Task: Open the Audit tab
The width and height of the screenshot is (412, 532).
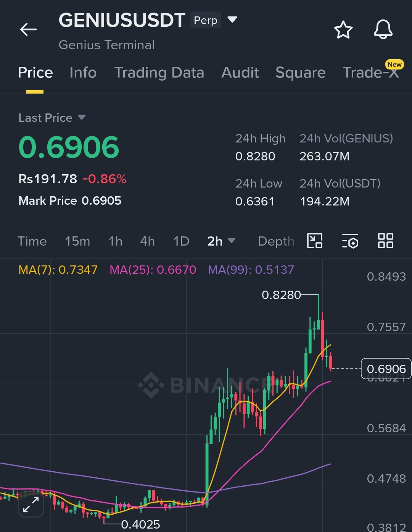Action: (240, 73)
